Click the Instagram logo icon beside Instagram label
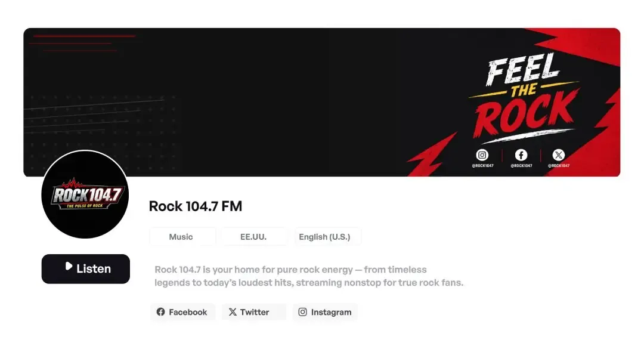Image resolution: width=644 pixels, height=349 pixels. [303, 312]
